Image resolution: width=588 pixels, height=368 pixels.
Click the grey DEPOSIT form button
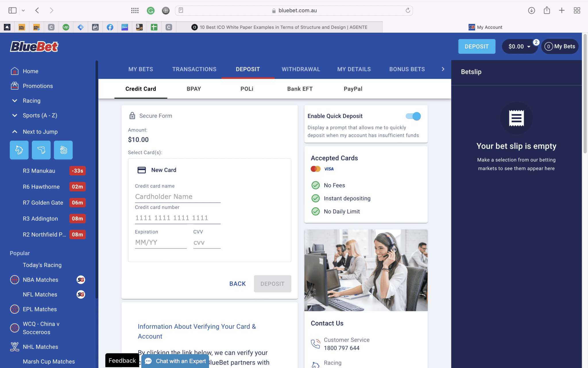272,284
